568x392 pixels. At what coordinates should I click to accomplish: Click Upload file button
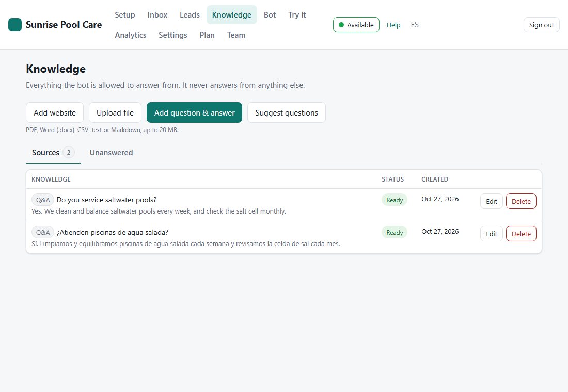[x=115, y=112]
